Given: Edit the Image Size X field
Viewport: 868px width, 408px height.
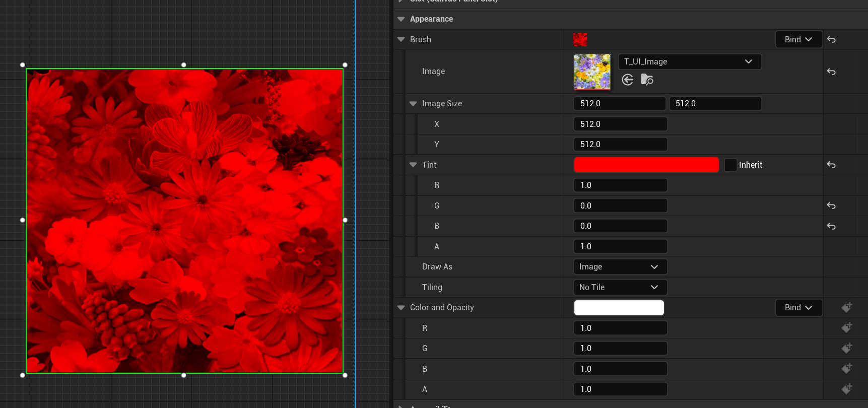Looking at the screenshot, I should 620,124.
